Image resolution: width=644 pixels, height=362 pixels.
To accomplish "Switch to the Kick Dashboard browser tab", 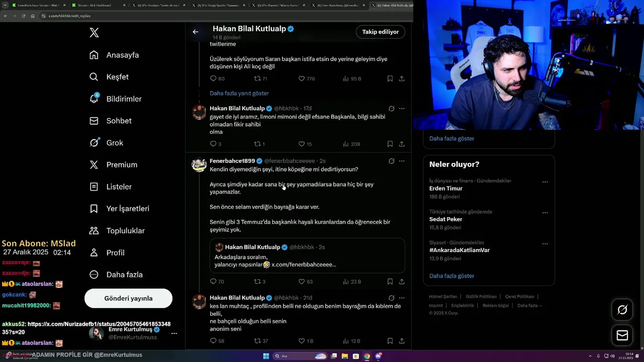I will click(98, 5).
